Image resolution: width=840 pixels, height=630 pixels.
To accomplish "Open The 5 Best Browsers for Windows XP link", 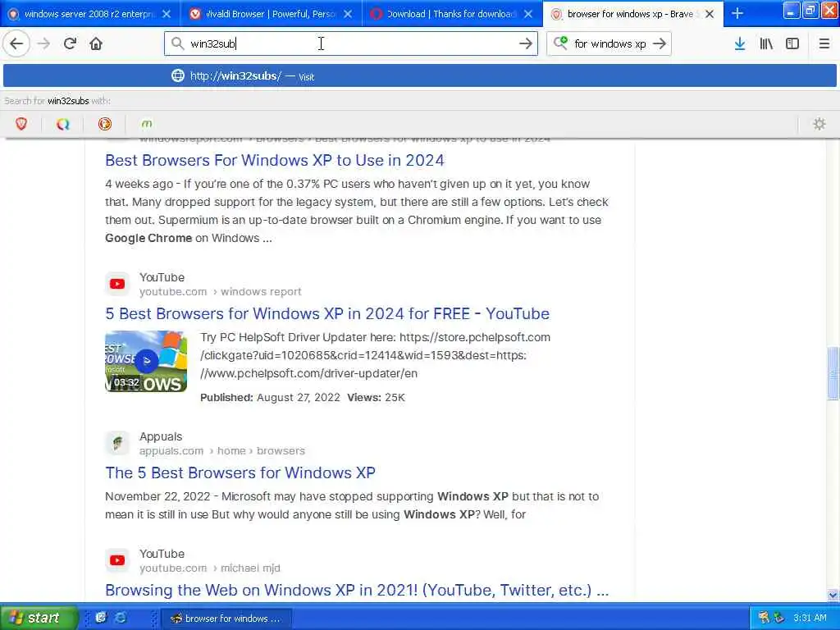I will [240, 472].
